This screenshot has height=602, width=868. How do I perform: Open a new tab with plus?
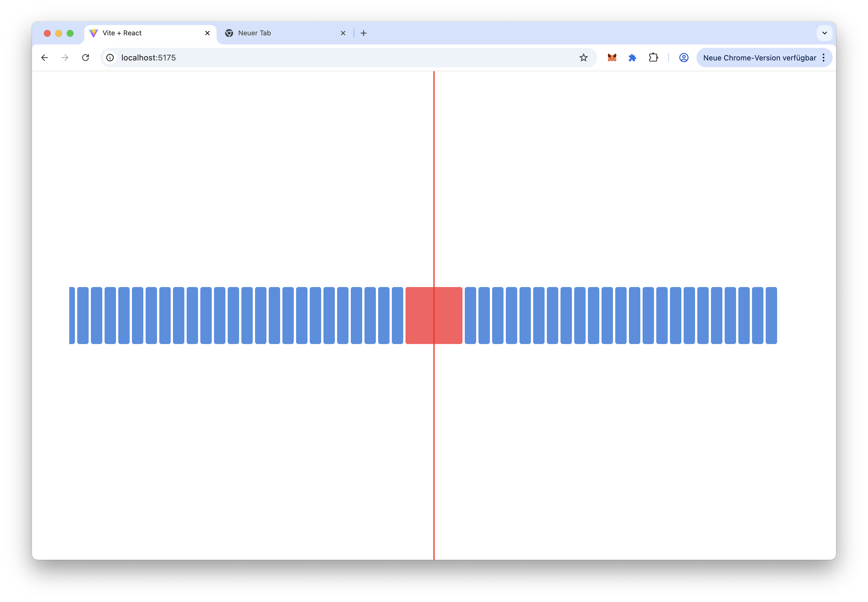[x=364, y=33]
